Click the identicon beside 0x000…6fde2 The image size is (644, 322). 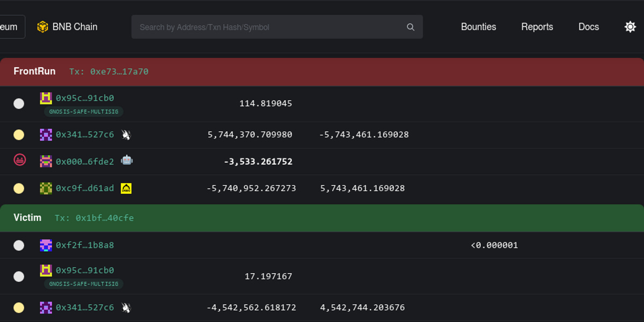46,162
